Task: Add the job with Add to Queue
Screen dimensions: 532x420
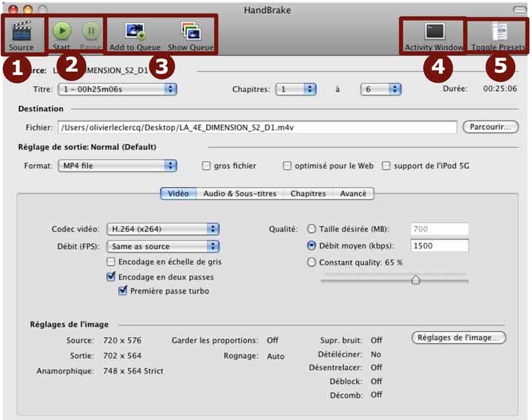Action: 135,31
